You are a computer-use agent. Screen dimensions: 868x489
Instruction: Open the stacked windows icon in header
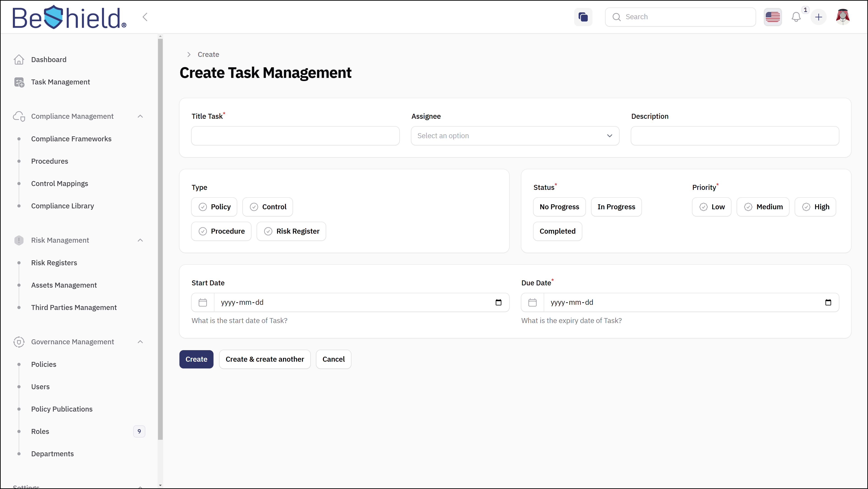pyautogui.click(x=583, y=17)
